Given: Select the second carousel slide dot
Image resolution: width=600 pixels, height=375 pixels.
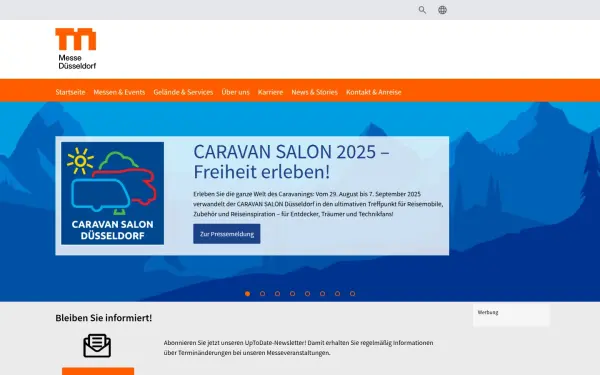Looking at the screenshot, I should point(262,294).
